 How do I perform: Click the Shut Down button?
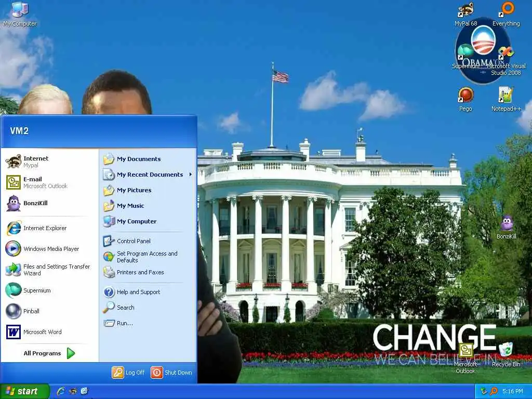(171, 373)
